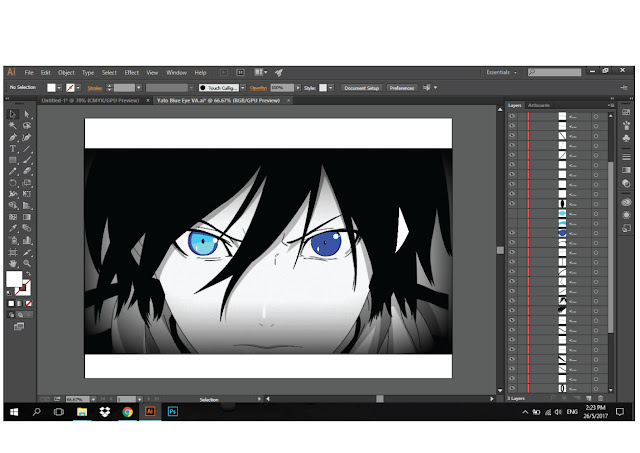640x453 pixels.
Task: Select the Line Segment tool
Action: point(27,149)
